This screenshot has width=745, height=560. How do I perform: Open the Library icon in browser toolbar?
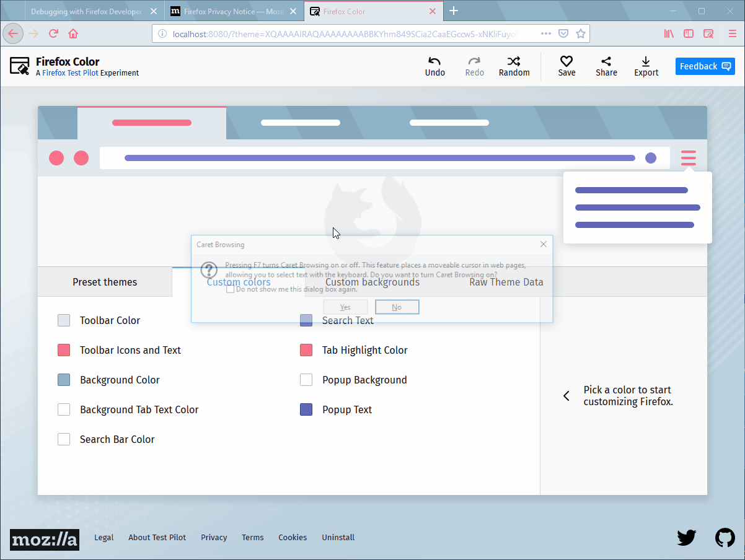click(669, 33)
